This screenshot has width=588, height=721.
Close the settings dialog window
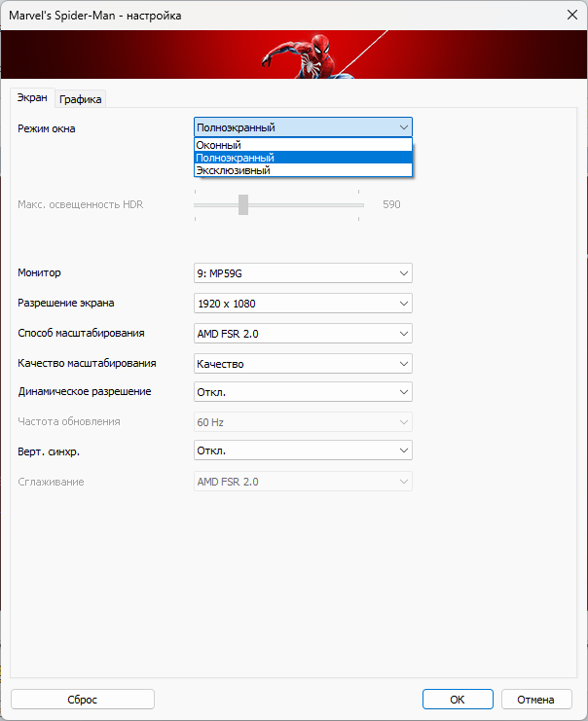(571, 15)
